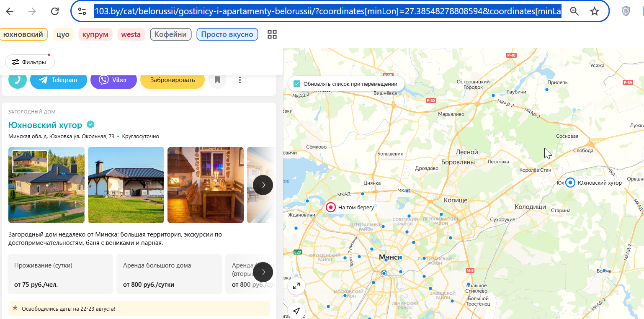Screen dimensions: 644x319
Task: Open the купрум tab group
Action: click(x=95, y=34)
